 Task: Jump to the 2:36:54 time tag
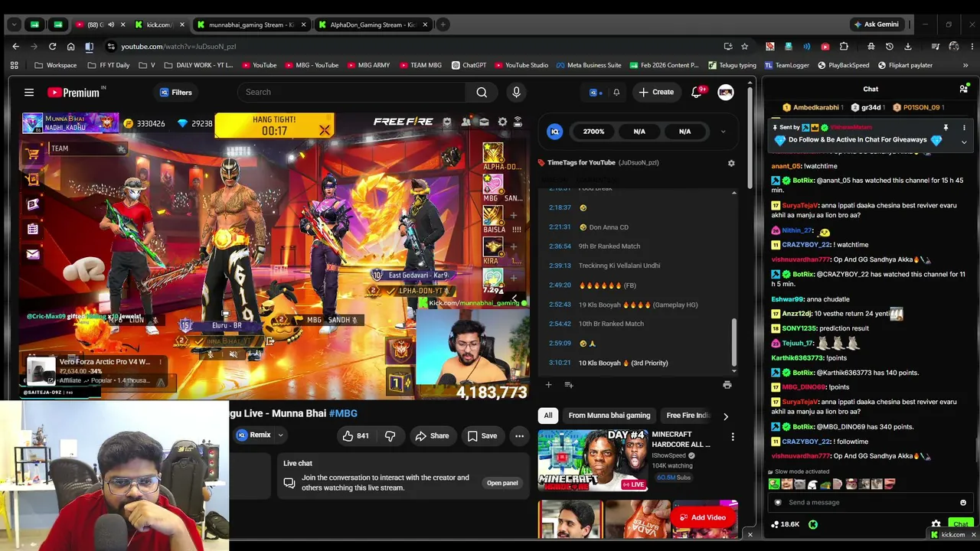click(560, 246)
